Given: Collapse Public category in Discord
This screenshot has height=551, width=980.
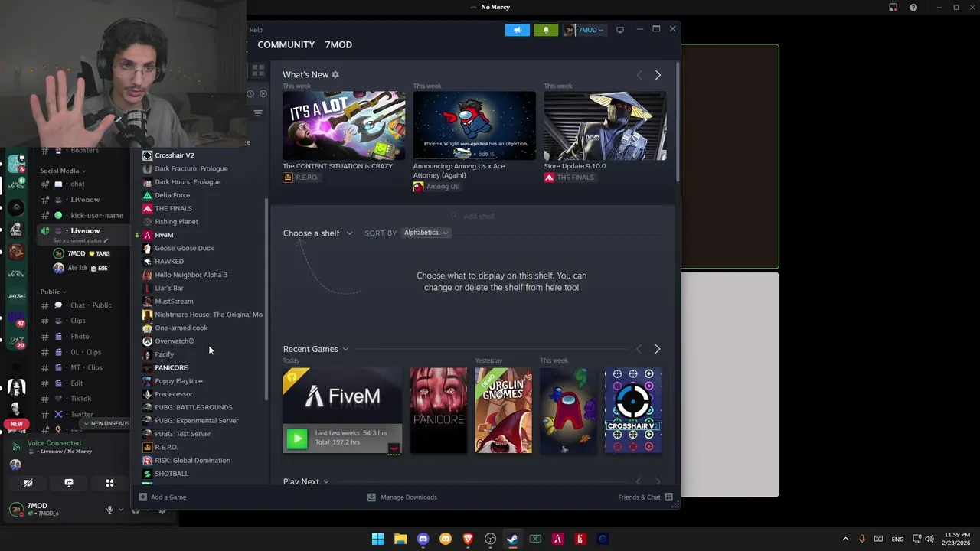Looking at the screenshot, I should (x=53, y=292).
